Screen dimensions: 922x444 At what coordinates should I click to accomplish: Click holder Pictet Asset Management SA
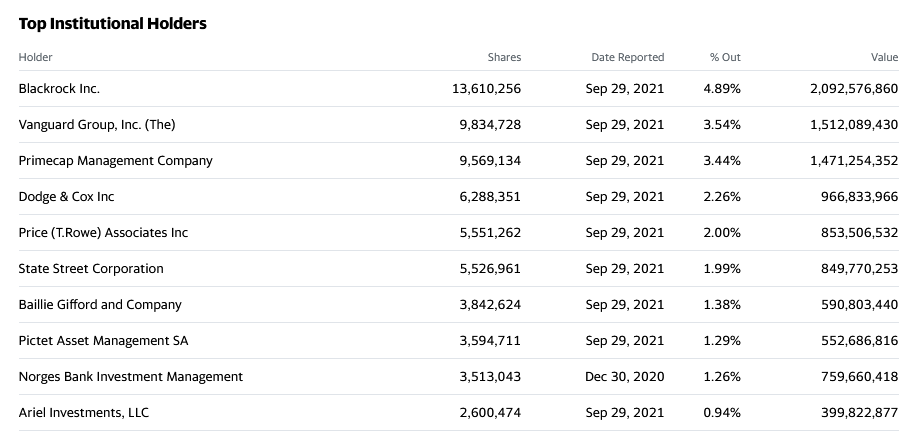point(103,340)
